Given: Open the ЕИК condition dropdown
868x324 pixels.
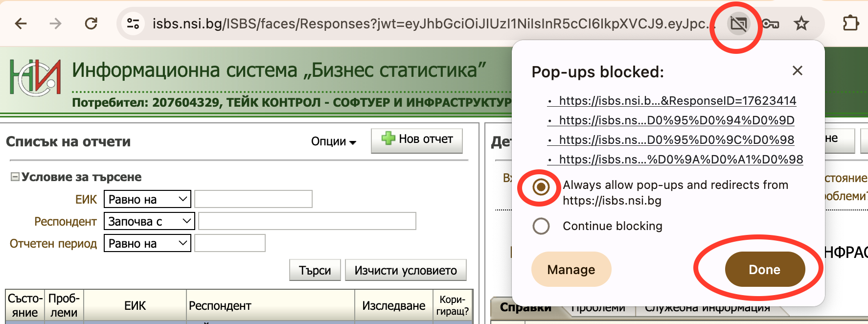Looking at the screenshot, I should pyautogui.click(x=147, y=199).
